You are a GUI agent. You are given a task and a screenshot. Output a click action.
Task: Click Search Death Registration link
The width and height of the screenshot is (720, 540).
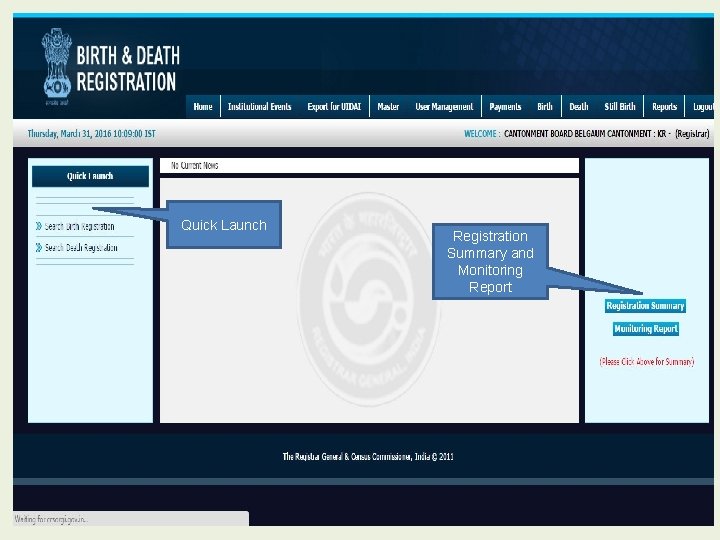pos(81,248)
